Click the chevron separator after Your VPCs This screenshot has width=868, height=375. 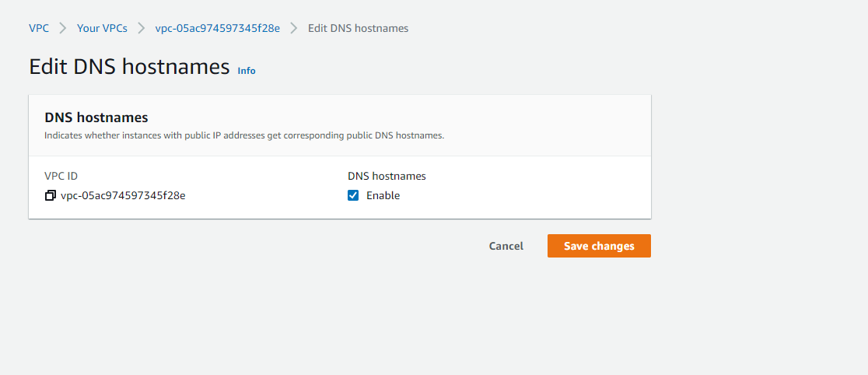(x=142, y=28)
